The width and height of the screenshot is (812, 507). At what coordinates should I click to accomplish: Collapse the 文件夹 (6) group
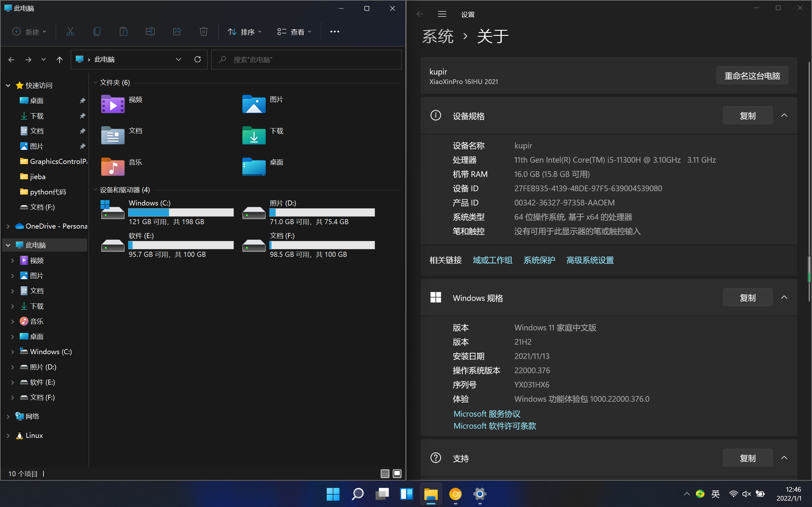pyautogui.click(x=95, y=82)
